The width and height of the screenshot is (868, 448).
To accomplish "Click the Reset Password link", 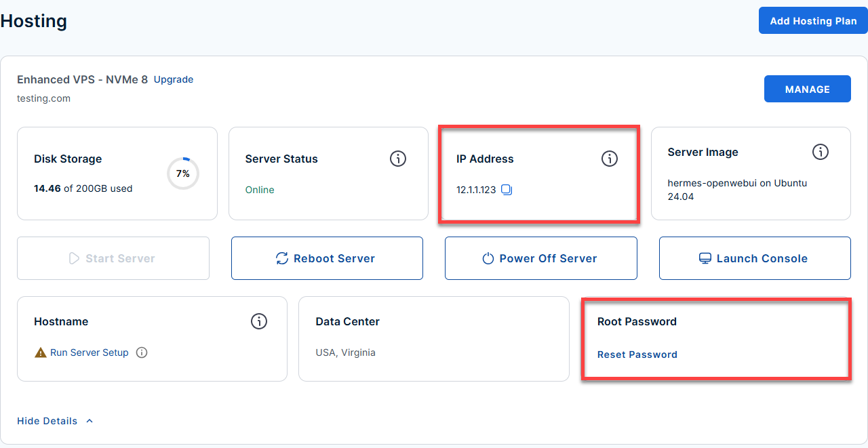I will pos(637,354).
